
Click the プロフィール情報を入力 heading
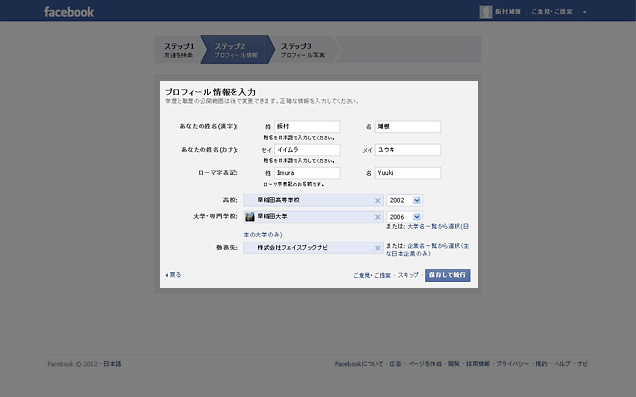point(211,92)
